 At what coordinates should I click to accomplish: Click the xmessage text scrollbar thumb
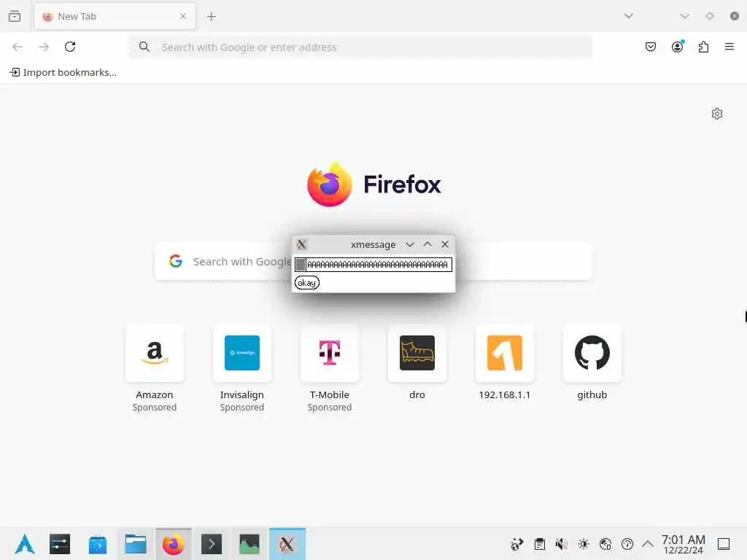300,264
